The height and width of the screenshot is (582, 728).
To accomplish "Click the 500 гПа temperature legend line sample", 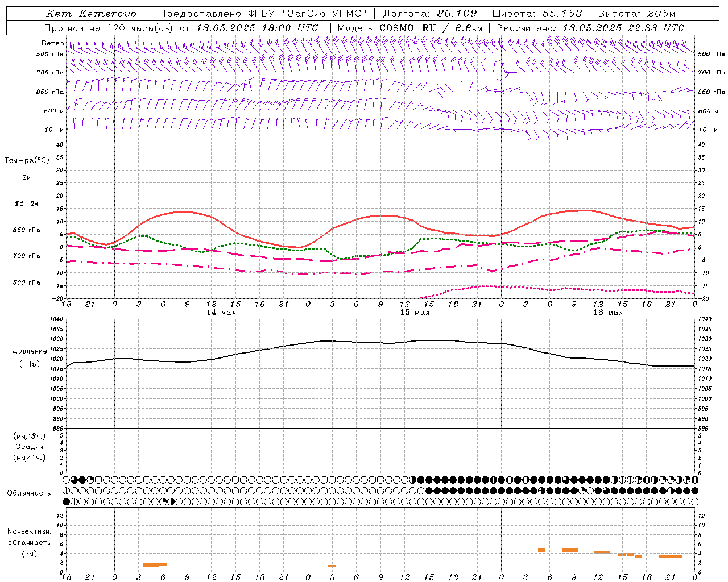I will click(25, 289).
